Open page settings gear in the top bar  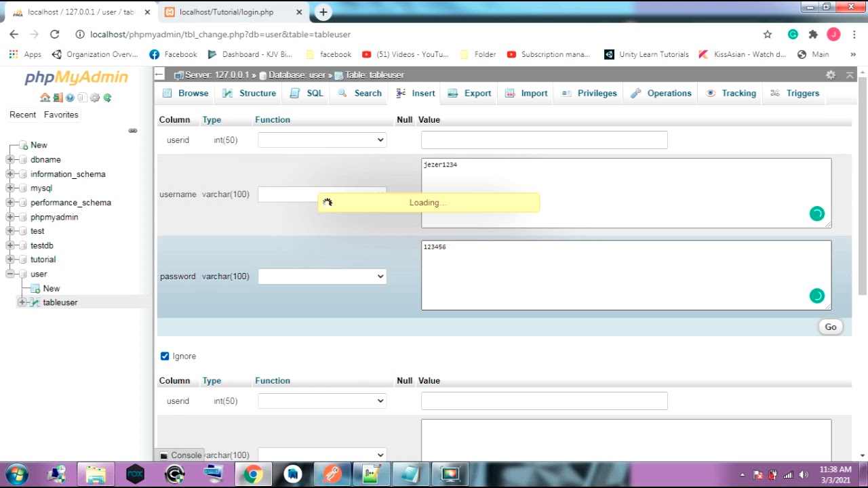pos(831,75)
